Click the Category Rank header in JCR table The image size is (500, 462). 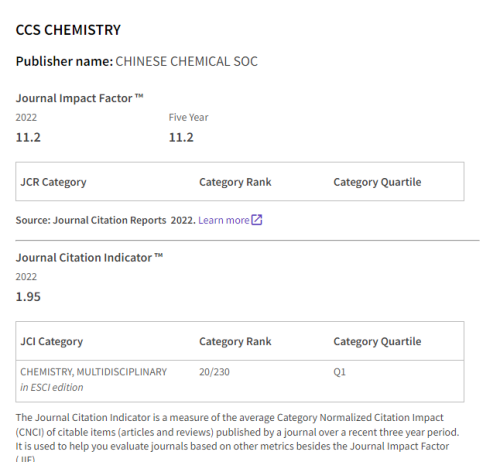point(235,182)
